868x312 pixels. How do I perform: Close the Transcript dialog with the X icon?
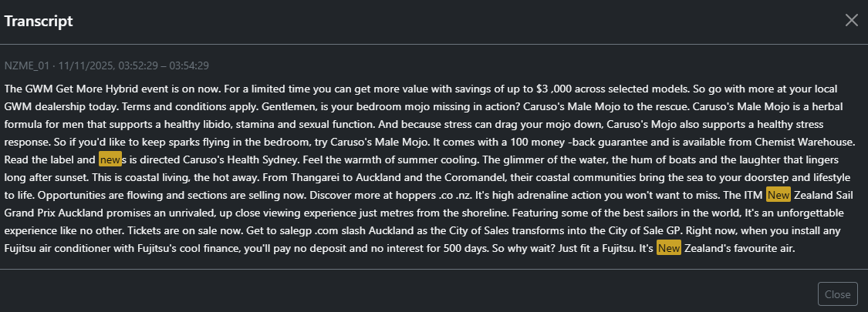pos(851,20)
